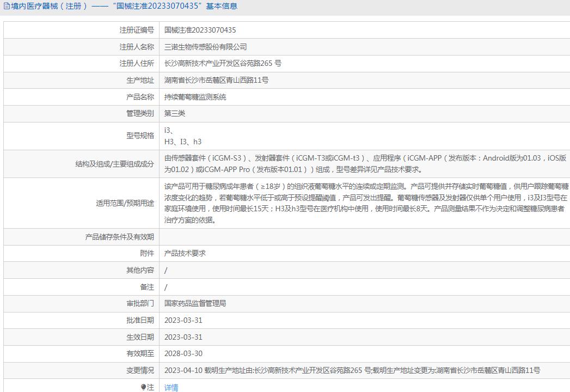Select the address 长沙高新技术产业开发区谷苑路265 号 in 注册人住所 row
Screen dimensions: 570x392
[223, 63]
